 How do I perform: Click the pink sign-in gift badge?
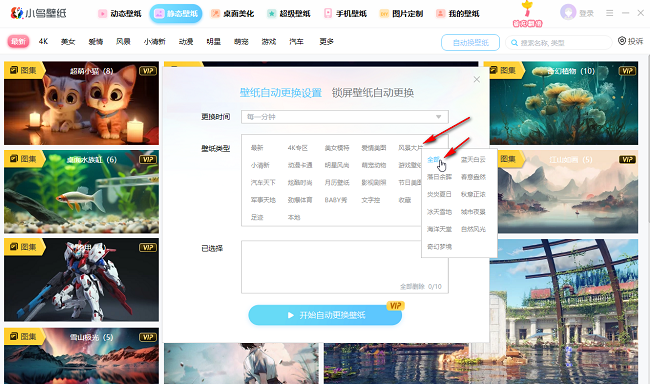(527, 14)
